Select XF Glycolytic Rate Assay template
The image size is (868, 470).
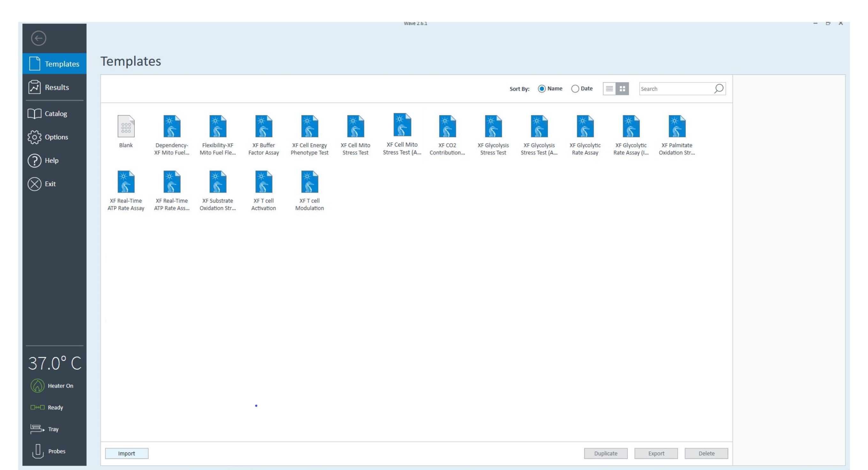[x=585, y=127]
